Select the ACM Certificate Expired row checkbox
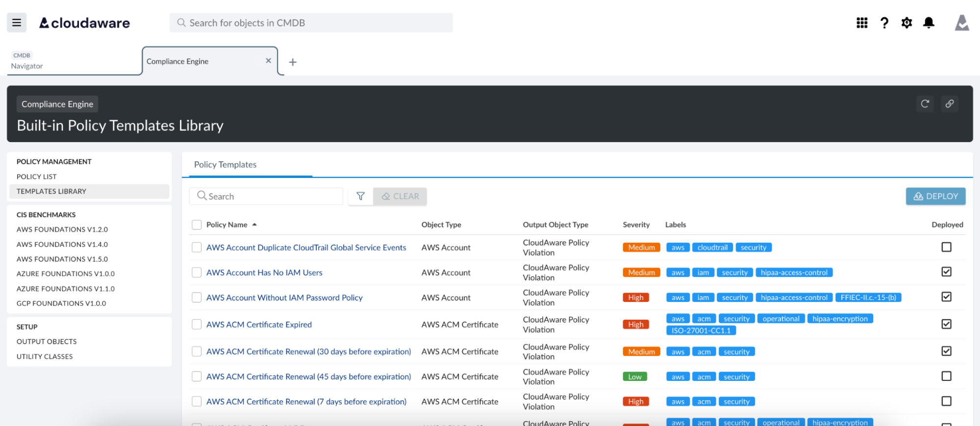The height and width of the screenshot is (426, 980). 197,325
